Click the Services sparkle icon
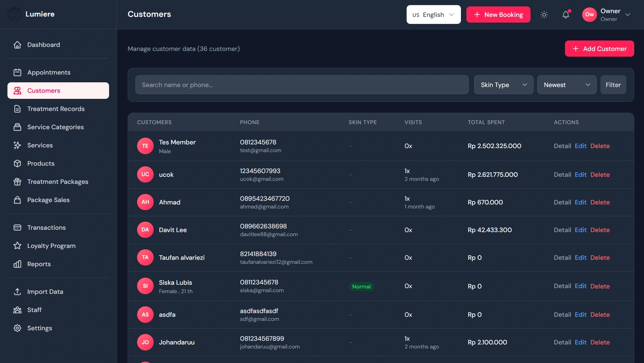Image resolution: width=644 pixels, height=363 pixels. (x=18, y=145)
